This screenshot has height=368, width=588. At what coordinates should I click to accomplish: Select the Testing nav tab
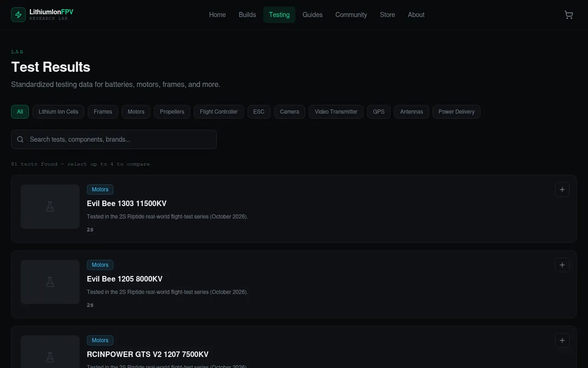pos(279,15)
